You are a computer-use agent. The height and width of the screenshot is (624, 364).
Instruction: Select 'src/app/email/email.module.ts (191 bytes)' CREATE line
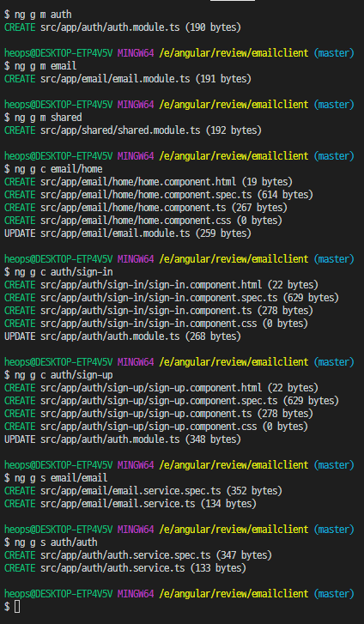(x=128, y=79)
